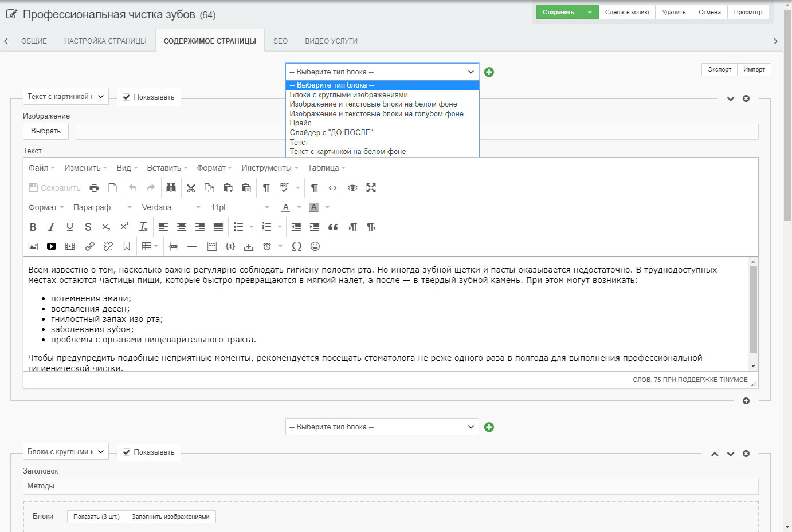Select 'Слайдер с "ДО-ПОСЛЕ"' from the list

click(331, 132)
